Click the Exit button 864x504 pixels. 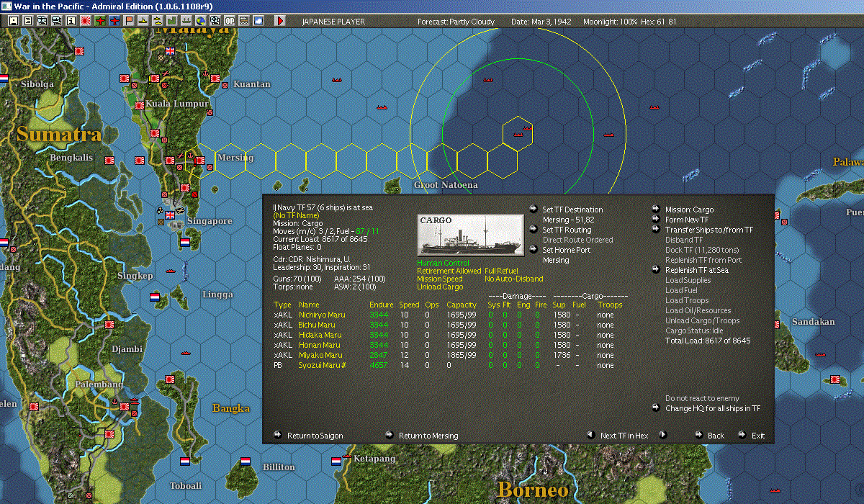click(x=758, y=436)
